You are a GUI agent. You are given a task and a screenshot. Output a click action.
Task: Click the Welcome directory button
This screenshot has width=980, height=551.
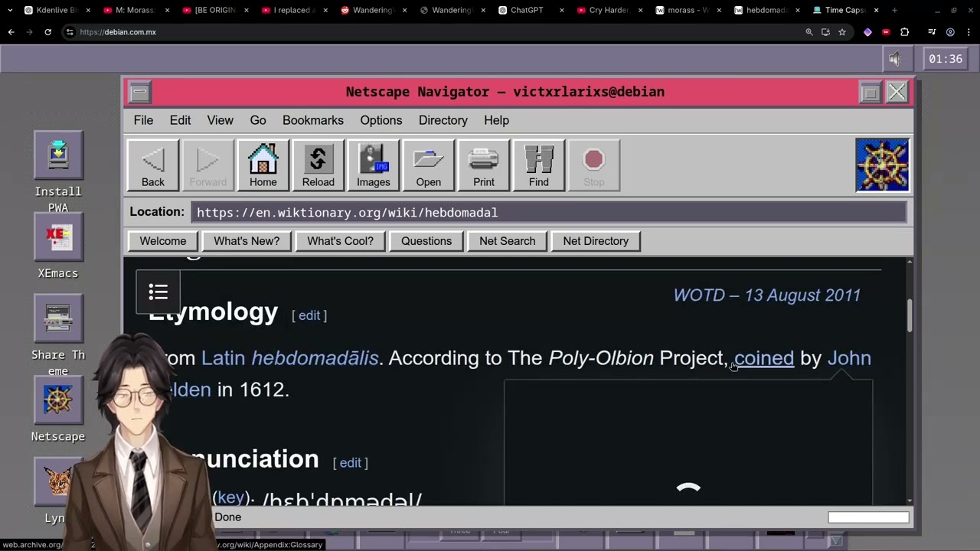click(162, 241)
